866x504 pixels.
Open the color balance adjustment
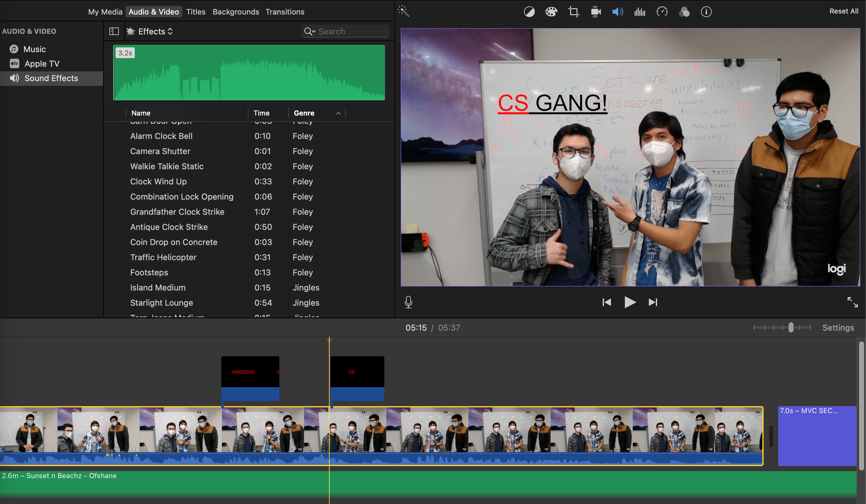[529, 12]
